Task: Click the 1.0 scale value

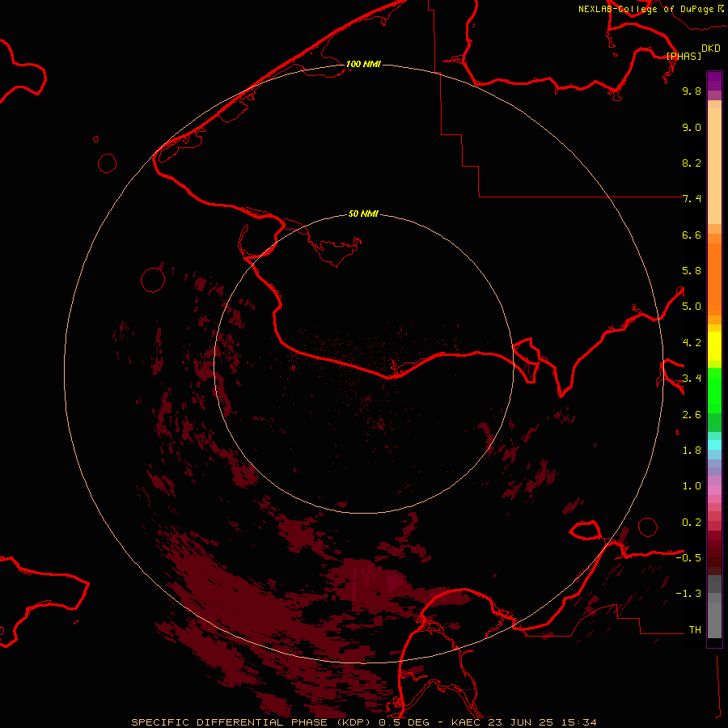Action: coord(692,486)
